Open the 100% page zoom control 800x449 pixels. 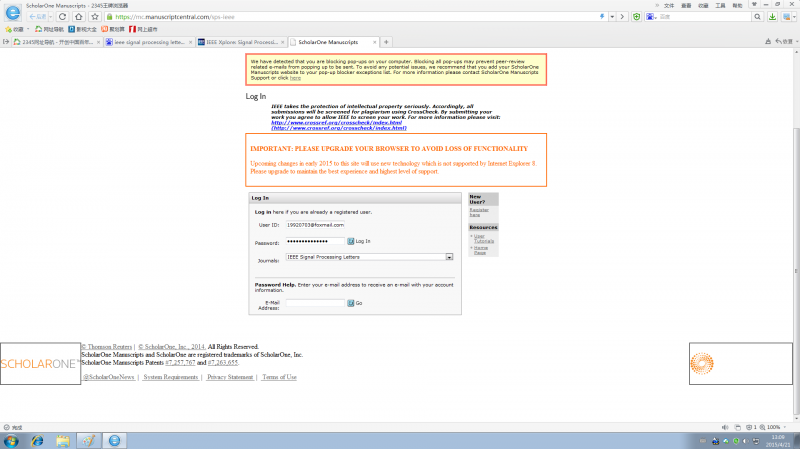coord(772,427)
